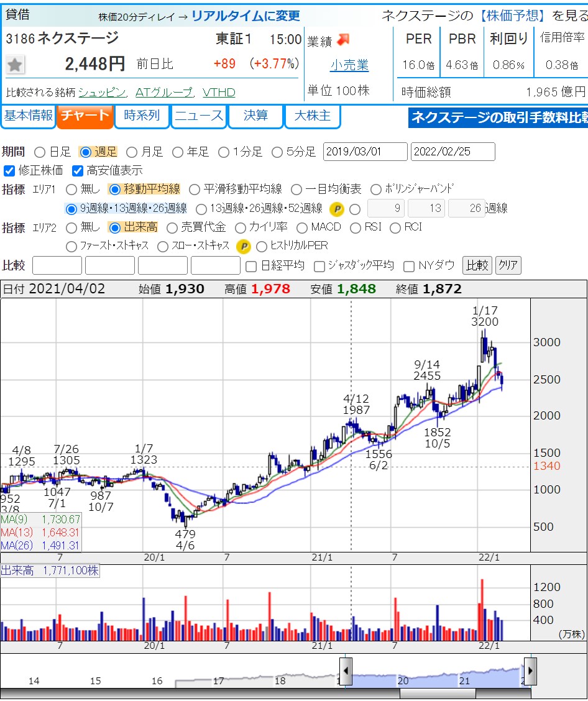Click the premium P icon beside moving average options
Viewport: 588px width, 701px height.
tap(336, 209)
